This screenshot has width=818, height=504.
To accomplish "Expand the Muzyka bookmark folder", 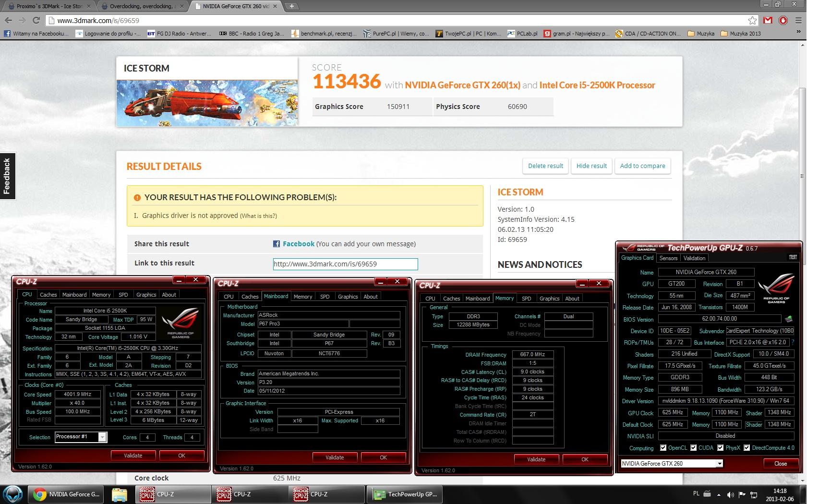I will (701, 34).
